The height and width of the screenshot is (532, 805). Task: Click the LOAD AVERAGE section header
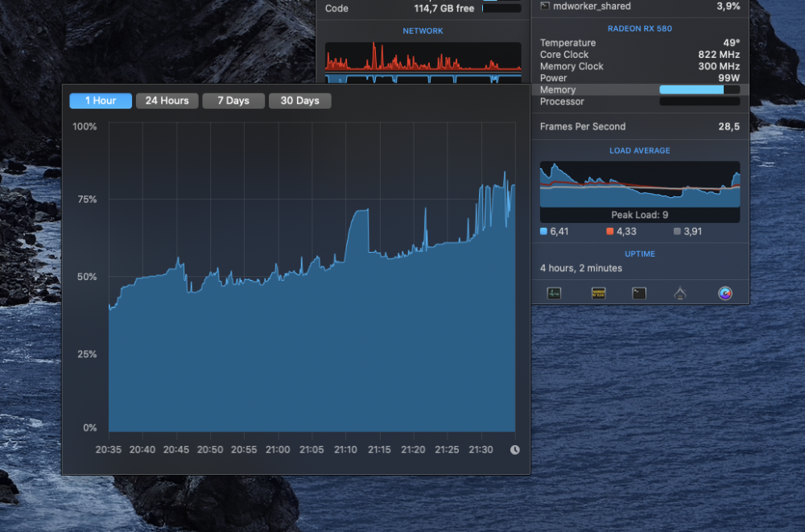[640, 151]
